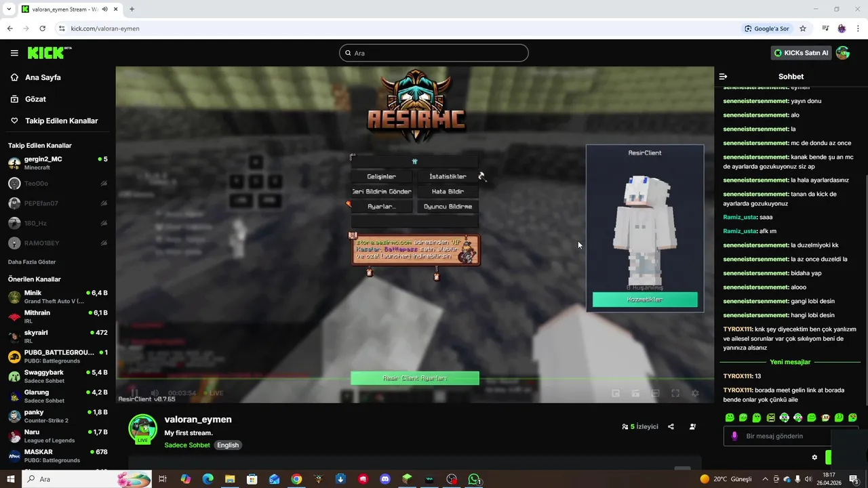Open Naru recommended channel
This screenshot has width=868, height=488.
58,436
